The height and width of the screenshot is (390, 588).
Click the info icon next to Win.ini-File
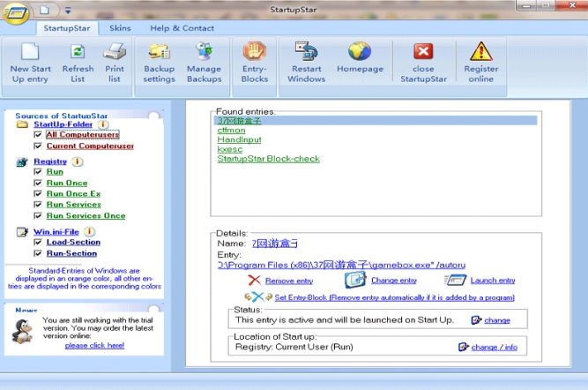[x=89, y=231]
